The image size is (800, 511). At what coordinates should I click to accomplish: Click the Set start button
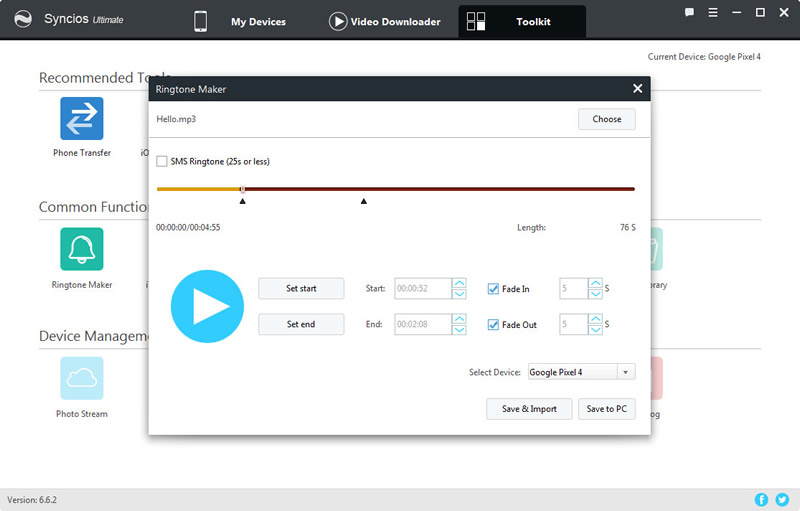point(301,288)
